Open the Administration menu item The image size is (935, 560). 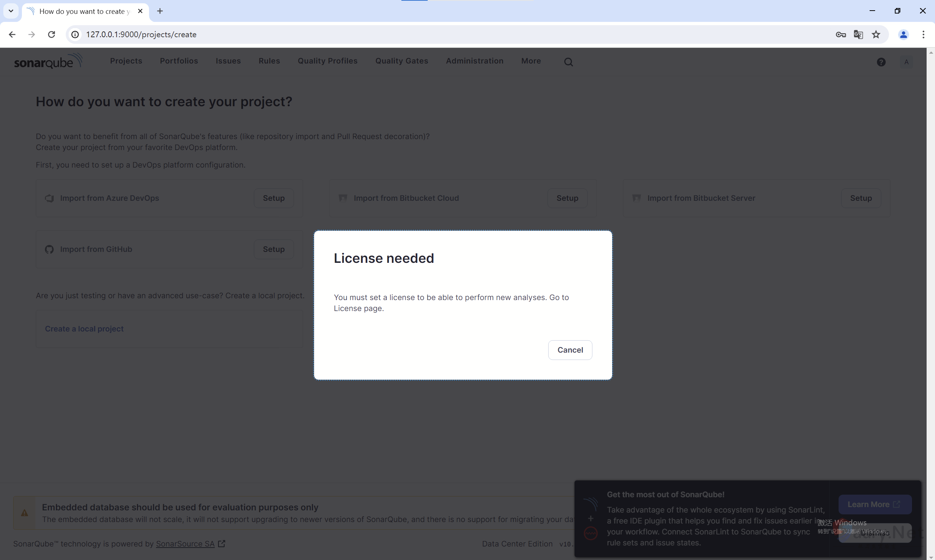click(x=474, y=61)
